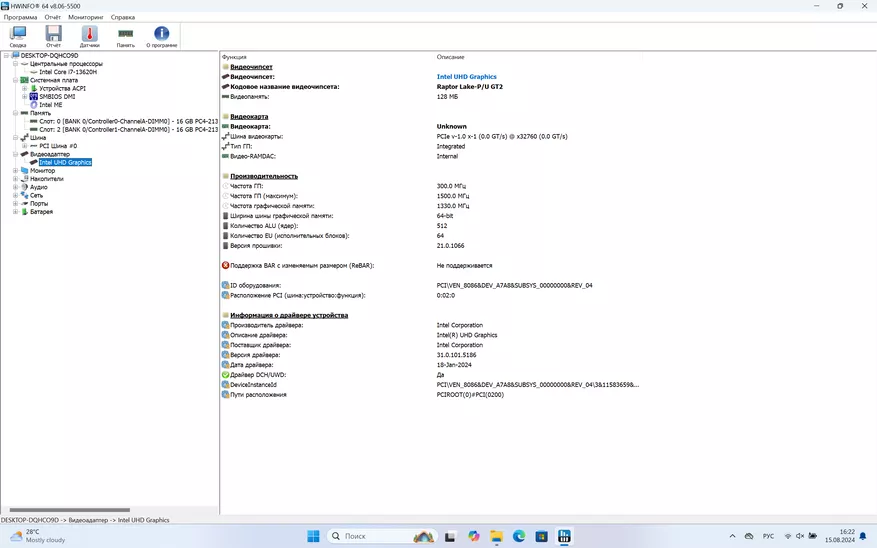Expand the Накопители tree node
Image resolution: width=877 pixels, height=548 pixels.
(15, 179)
